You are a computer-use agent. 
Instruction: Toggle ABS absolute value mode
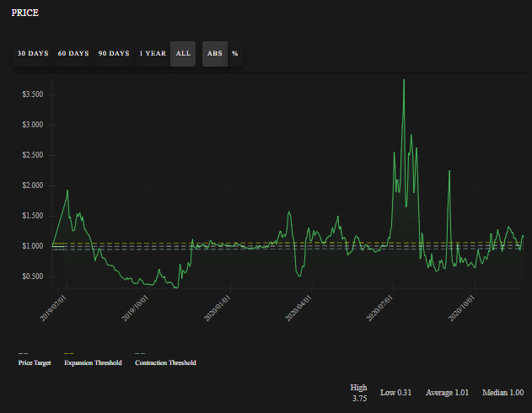(x=215, y=54)
